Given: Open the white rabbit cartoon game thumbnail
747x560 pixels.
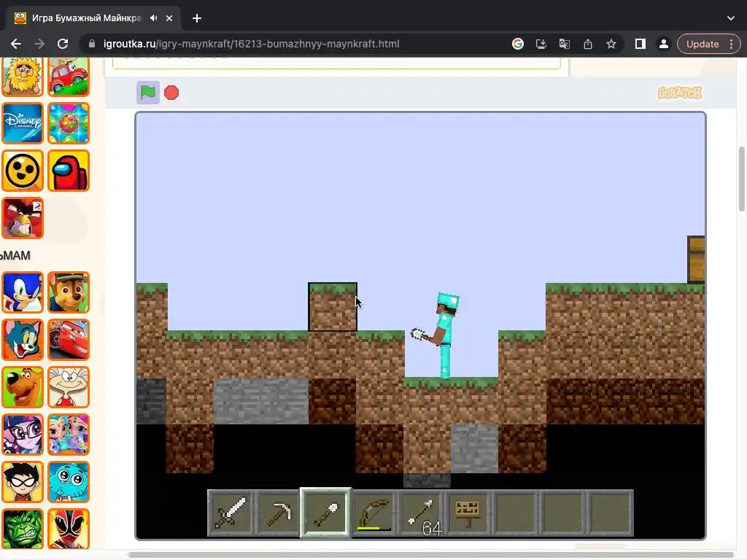Looking at the screenshot, I should click(x=69, y=387).
